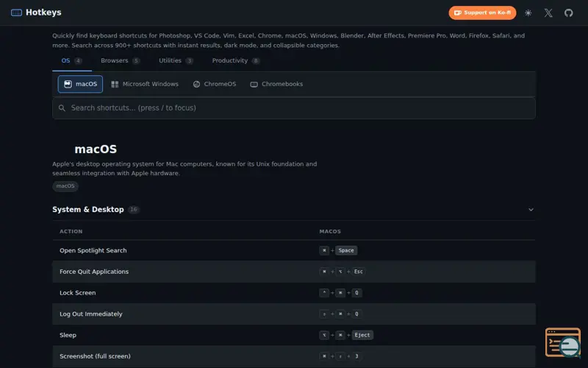The width and height of the screenshot is (588, 368).
Task: Click the macOS tag pill
Action: pyautogui.click(x=65, y=186)
